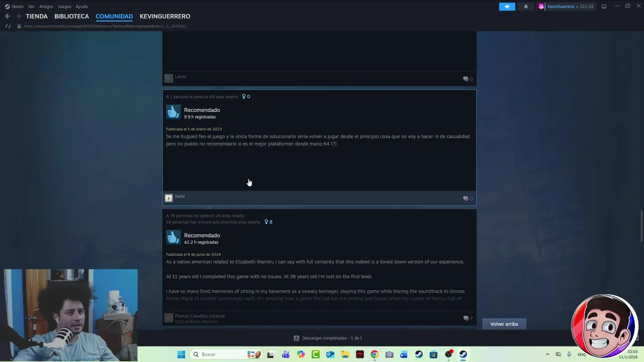This screenshot has height=362, width=644.
Task: Select the COMUNIDAD tab
Action: click(114, 17)
